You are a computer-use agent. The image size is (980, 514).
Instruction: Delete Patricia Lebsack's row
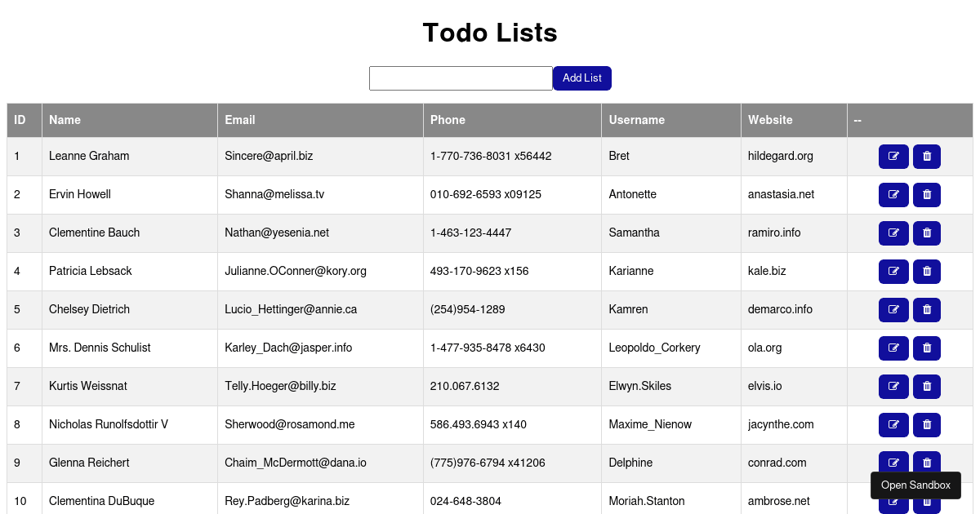click(x=927, y=272)
